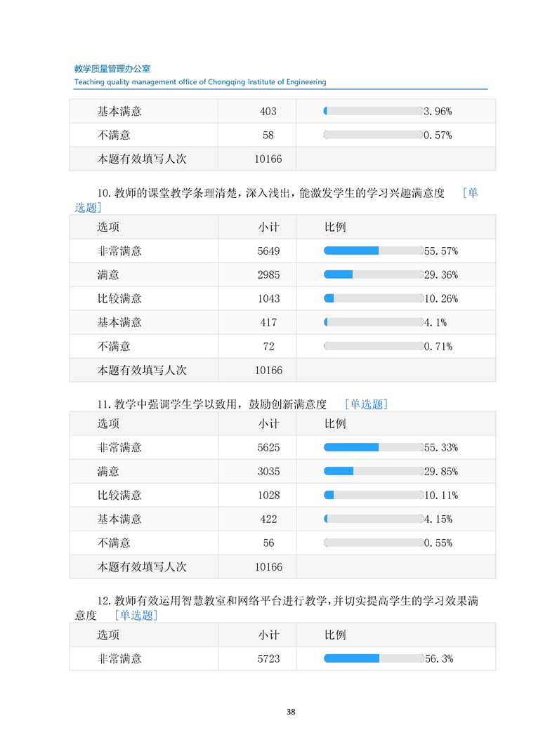Image resolution: width=557 pixels, height=756 pixels.
Task: Click the count value 5723
Action: click(x=268, y=659)
